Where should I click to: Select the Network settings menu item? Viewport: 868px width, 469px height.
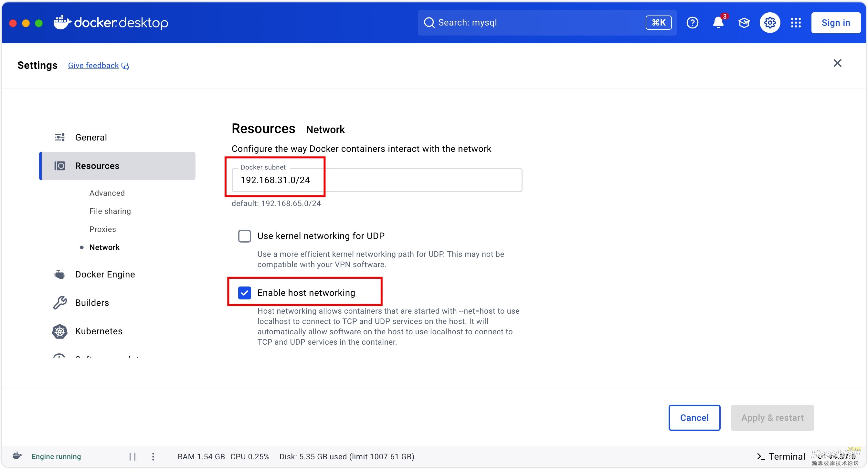(x=104, y=247)
